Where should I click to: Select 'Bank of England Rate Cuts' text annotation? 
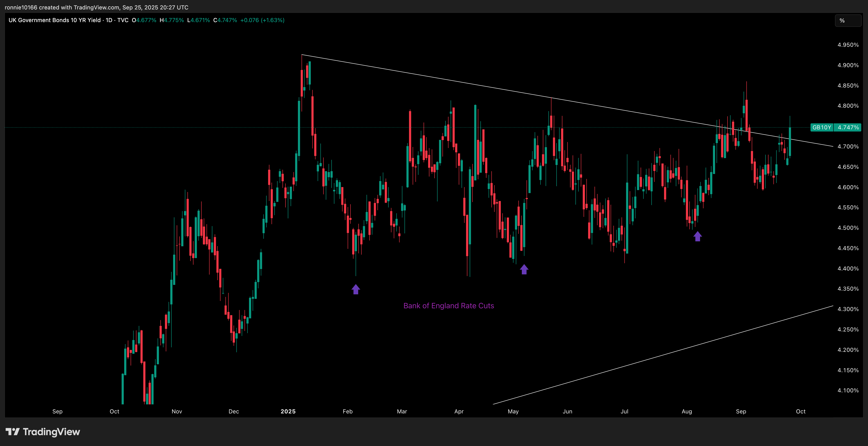pyautogui.click(x=448, y=306)
